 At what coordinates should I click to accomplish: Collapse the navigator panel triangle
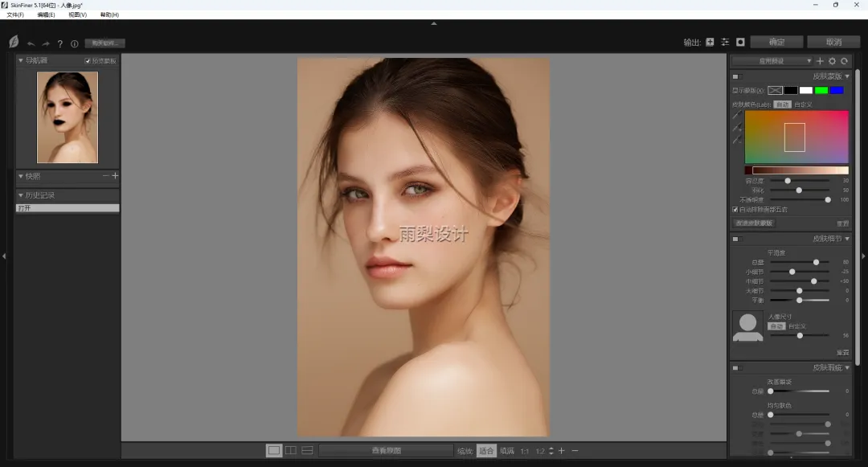point(20,60)
